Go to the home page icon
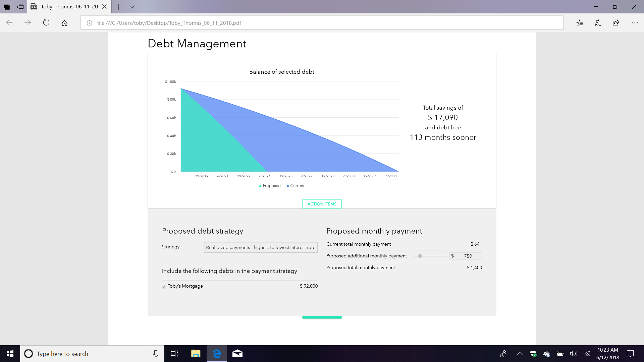The image size is (644, 362). click(x=64, y=23)
